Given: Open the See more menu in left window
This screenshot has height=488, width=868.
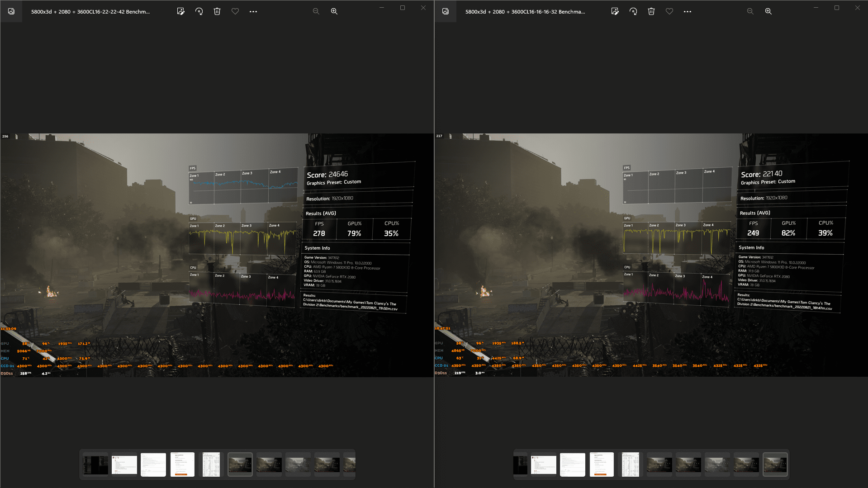Looking at the screenshot, I should coord(253,11).
